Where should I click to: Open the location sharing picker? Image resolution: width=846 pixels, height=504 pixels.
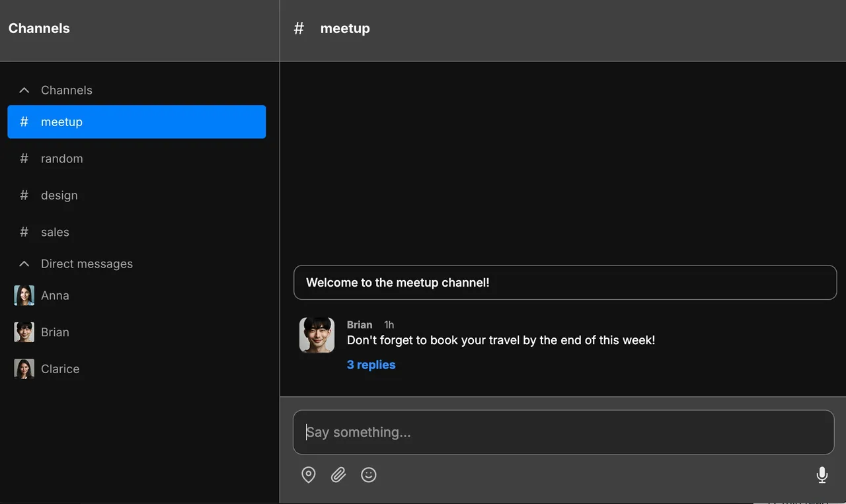click(x=308, y=474)
